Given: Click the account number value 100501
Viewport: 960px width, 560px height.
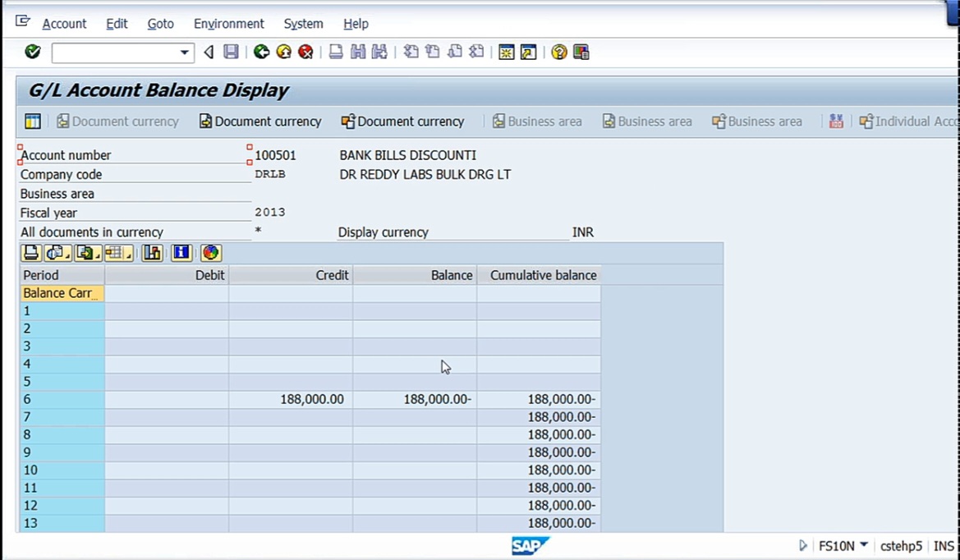Looking at the screenshot, I should (x=275, y=155).
